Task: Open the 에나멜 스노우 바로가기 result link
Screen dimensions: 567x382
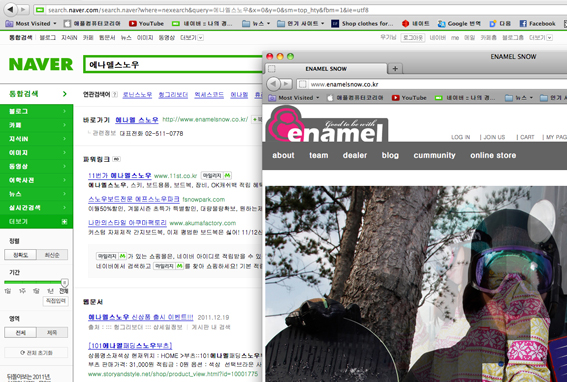Action: [137, 120]
